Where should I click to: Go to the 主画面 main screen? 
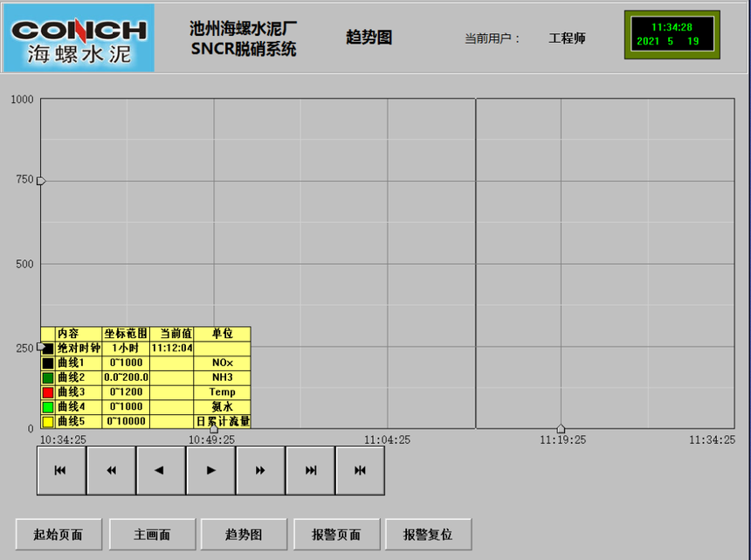(152, 534)
